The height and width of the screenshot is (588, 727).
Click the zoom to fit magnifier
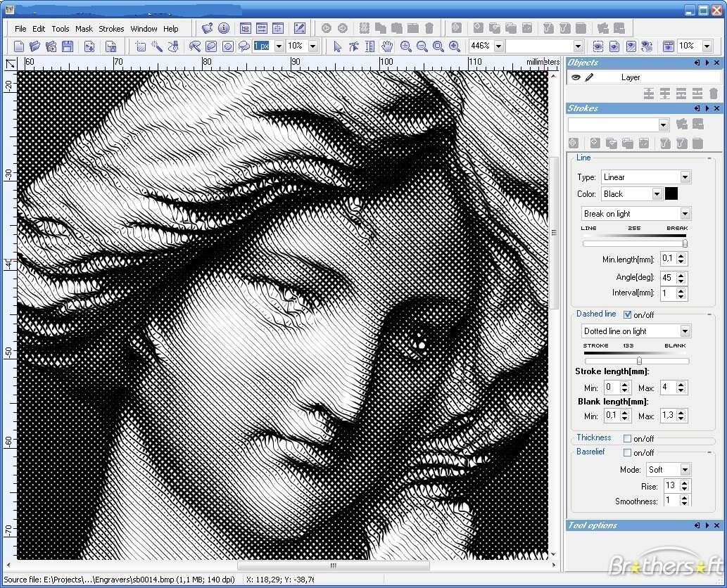pyautogui.click(x=438, y=46)
